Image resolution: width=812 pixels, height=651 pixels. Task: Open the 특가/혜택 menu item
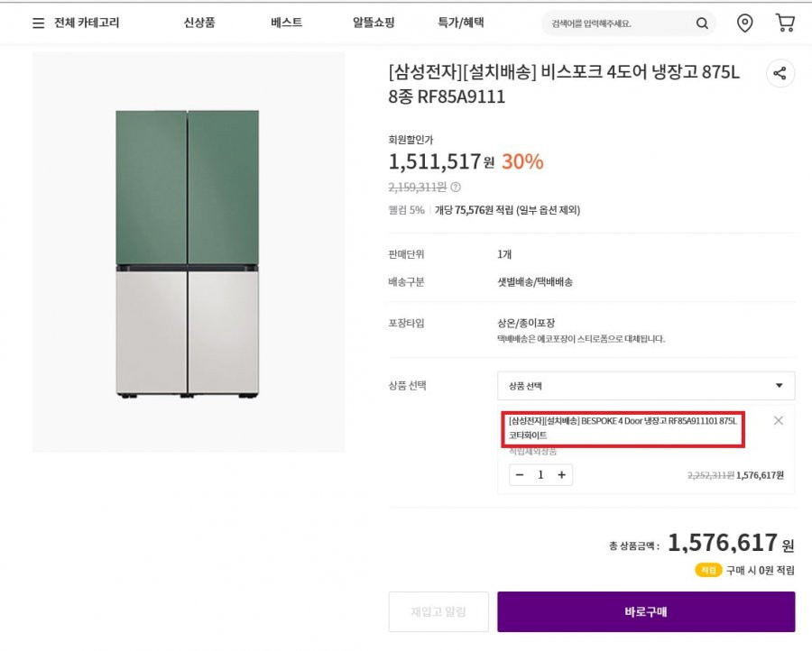(461, 23)
